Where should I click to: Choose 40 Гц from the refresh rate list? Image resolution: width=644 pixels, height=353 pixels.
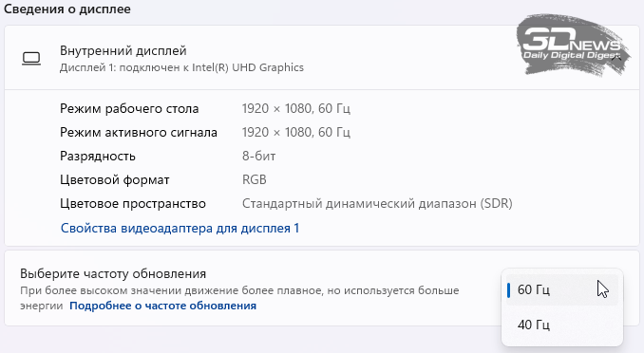click(562, 325)
